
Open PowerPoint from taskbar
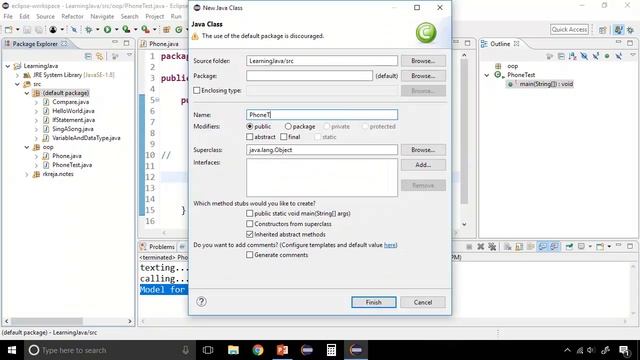tap(282, 350)
